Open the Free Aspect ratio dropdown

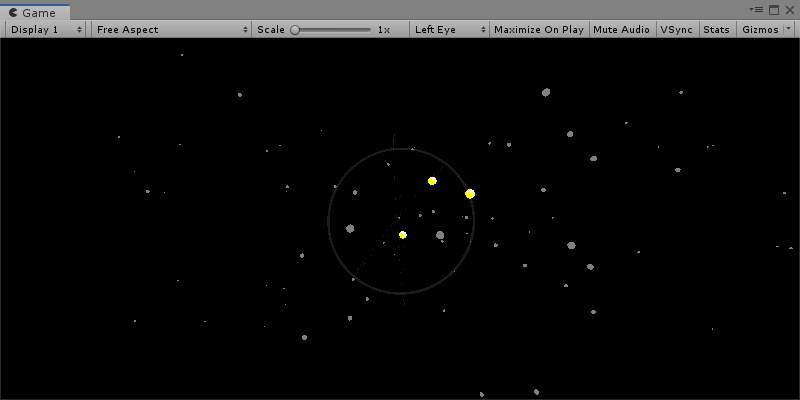[171, 30]
